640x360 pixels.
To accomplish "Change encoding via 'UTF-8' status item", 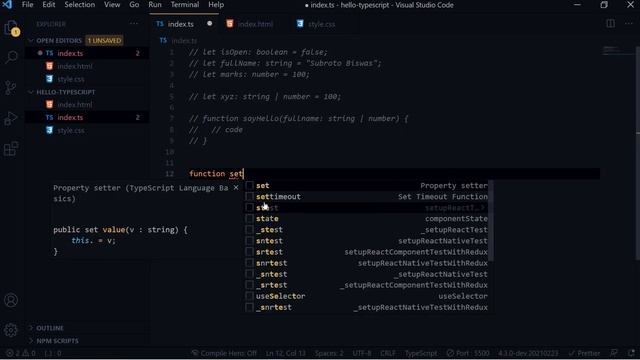I will click(362, 353).
